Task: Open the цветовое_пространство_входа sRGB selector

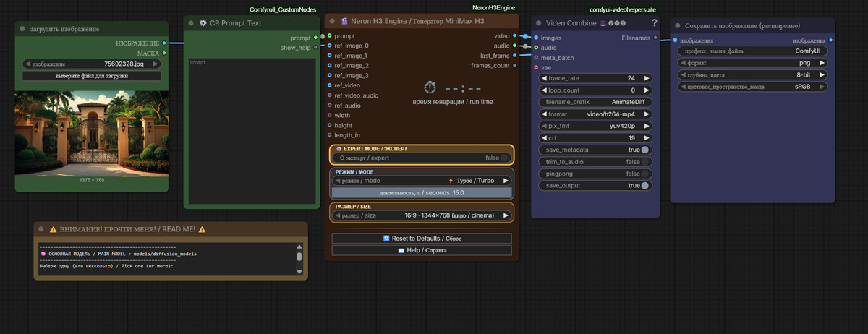Action: pyautogui.click(x=753, y=86)
